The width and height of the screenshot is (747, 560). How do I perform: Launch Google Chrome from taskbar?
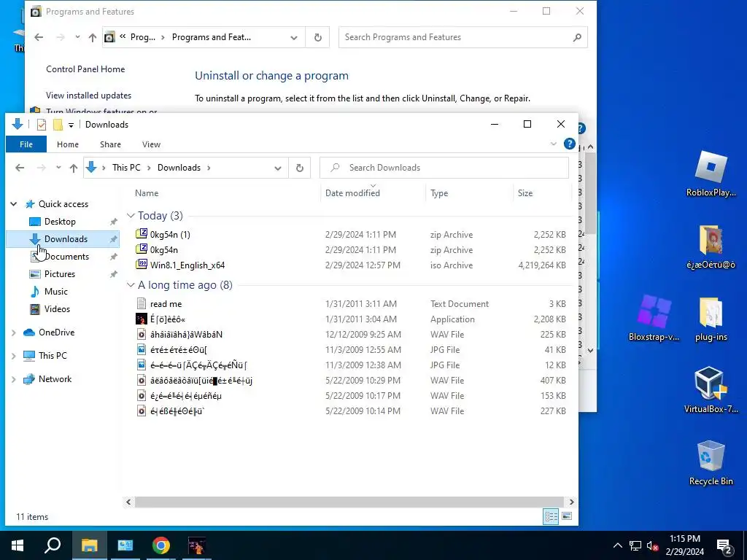161,545
